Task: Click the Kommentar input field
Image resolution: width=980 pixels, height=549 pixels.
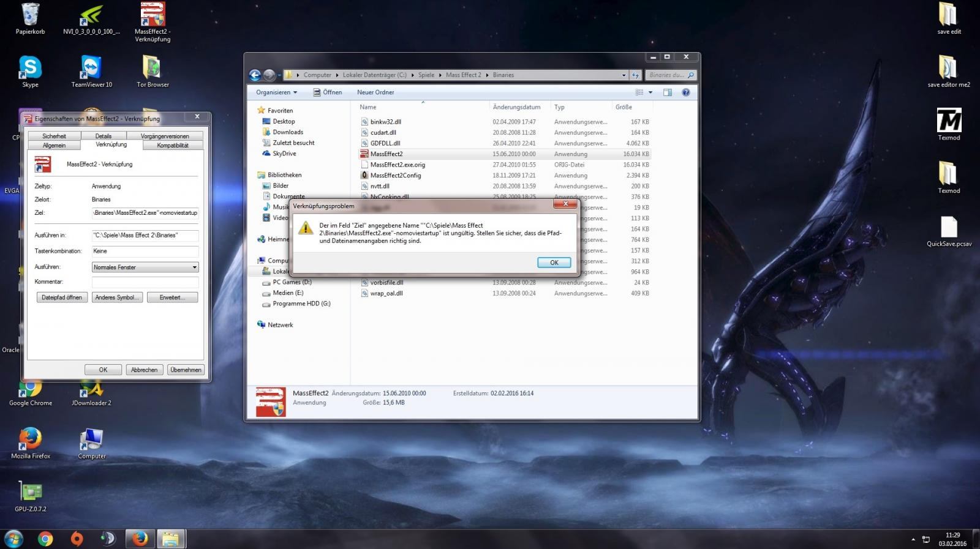Action: click(x=145, y=282)
